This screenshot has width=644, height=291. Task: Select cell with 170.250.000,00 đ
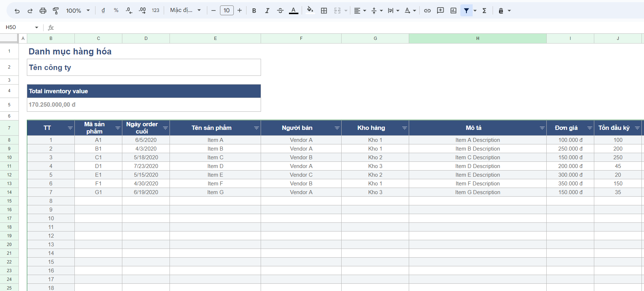144,104
